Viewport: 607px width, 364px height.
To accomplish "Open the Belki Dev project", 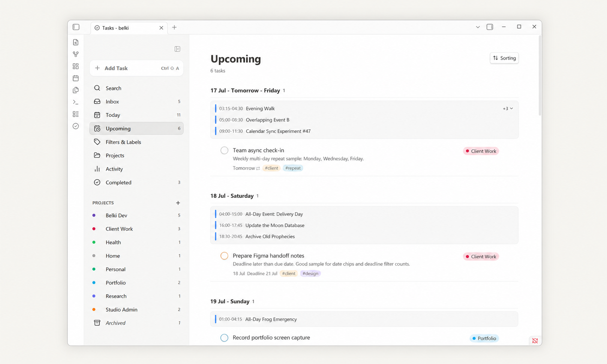I will pos(136,216).
